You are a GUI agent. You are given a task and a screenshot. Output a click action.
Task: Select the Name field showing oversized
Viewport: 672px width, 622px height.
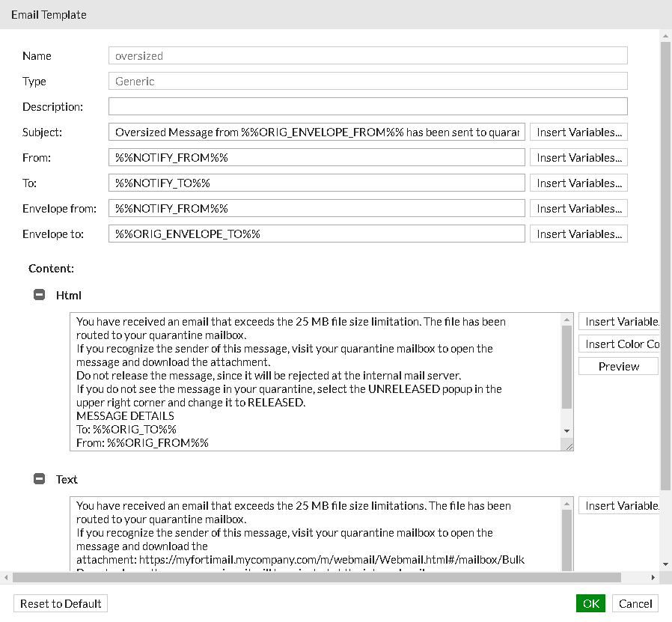(x=368, y=55)
